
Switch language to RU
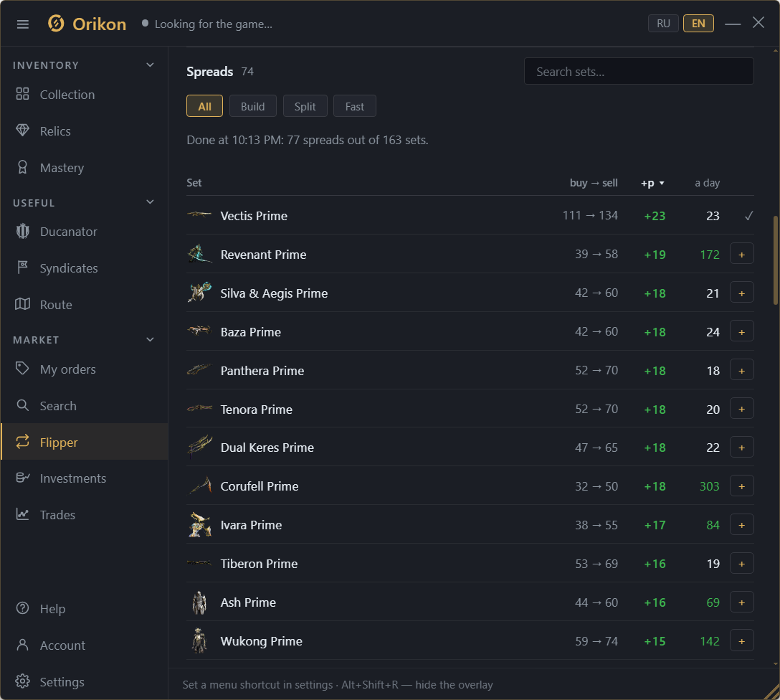click(x=663, y=24)
